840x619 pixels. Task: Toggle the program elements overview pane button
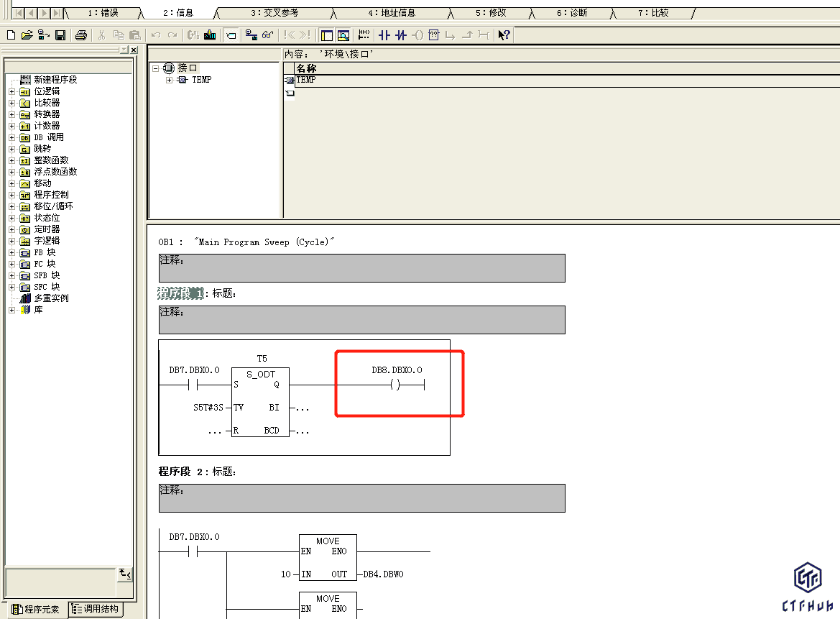pos(326,35)
